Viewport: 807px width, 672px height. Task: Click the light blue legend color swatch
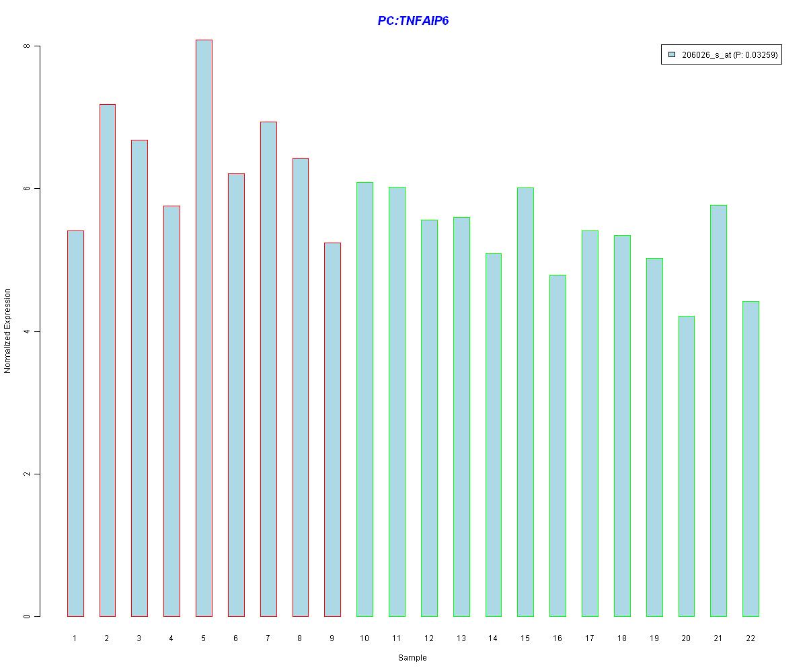click(x=671, y=56)
